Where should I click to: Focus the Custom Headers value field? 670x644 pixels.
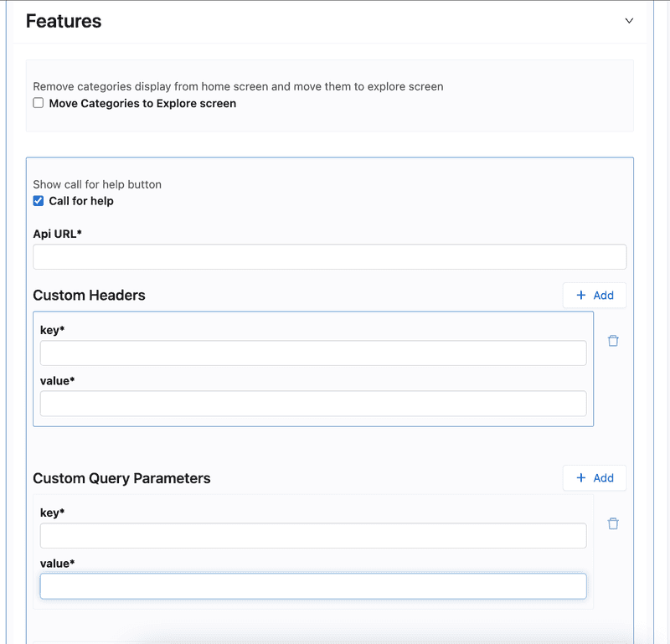[x=313, y=404]
